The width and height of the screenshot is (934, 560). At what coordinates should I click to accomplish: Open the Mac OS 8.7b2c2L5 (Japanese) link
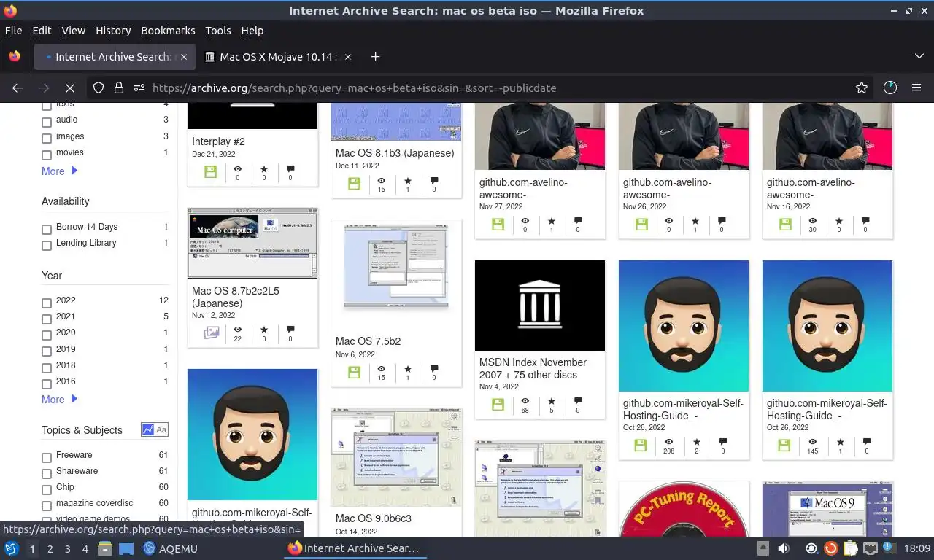pyautogui.click(x=236, y=297)
